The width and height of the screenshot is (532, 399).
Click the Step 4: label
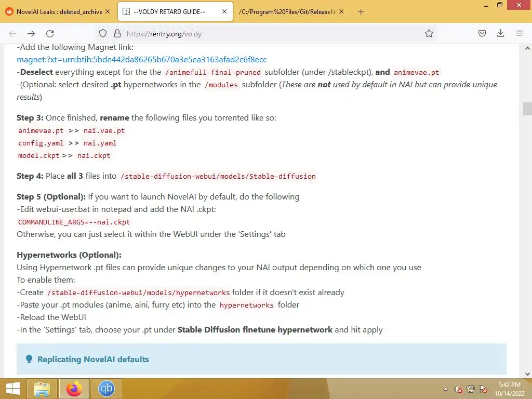pos(30,176)
